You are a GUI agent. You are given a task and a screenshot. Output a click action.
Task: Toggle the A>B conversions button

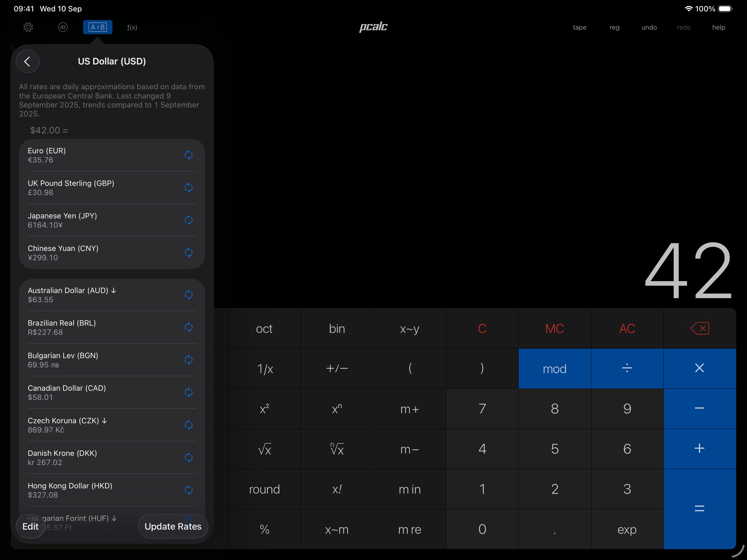coord(98,27)
